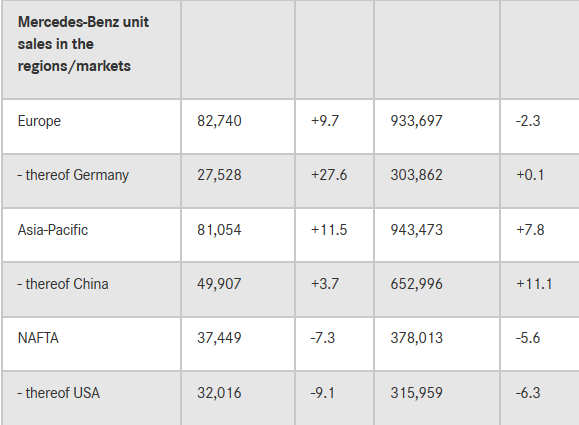Select the '- thereof China' row label
579x425 pixels.
[x=63, y=284]
